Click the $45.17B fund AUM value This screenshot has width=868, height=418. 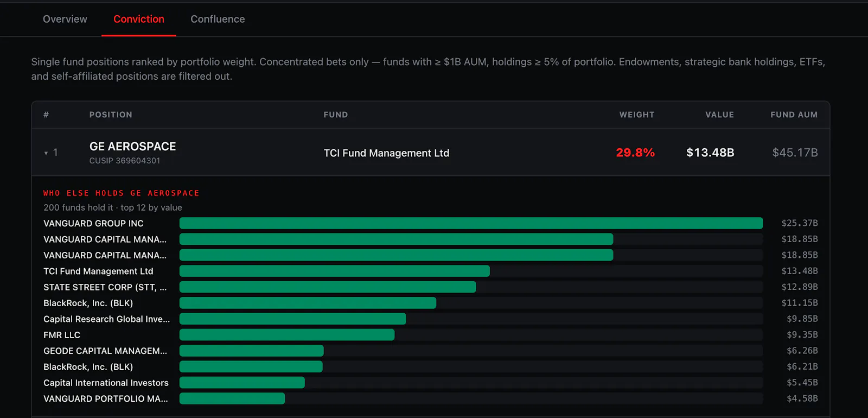[795, 153]
